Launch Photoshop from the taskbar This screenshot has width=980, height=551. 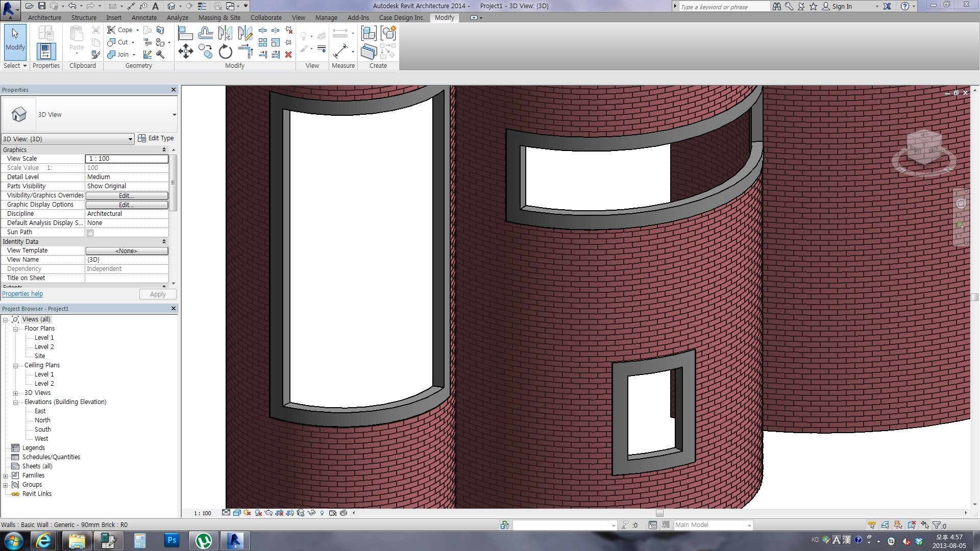171,540
